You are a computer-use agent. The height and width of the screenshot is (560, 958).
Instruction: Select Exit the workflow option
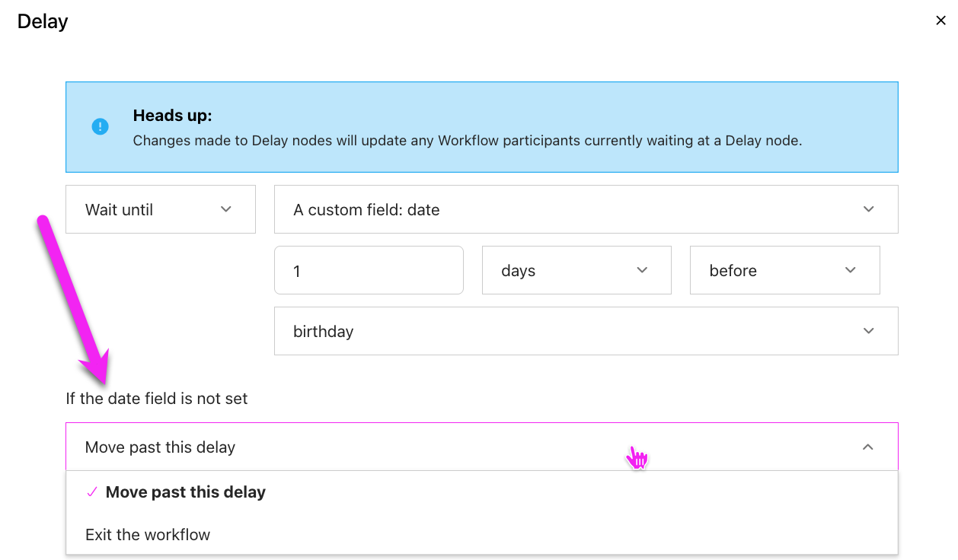coord(148,534)
